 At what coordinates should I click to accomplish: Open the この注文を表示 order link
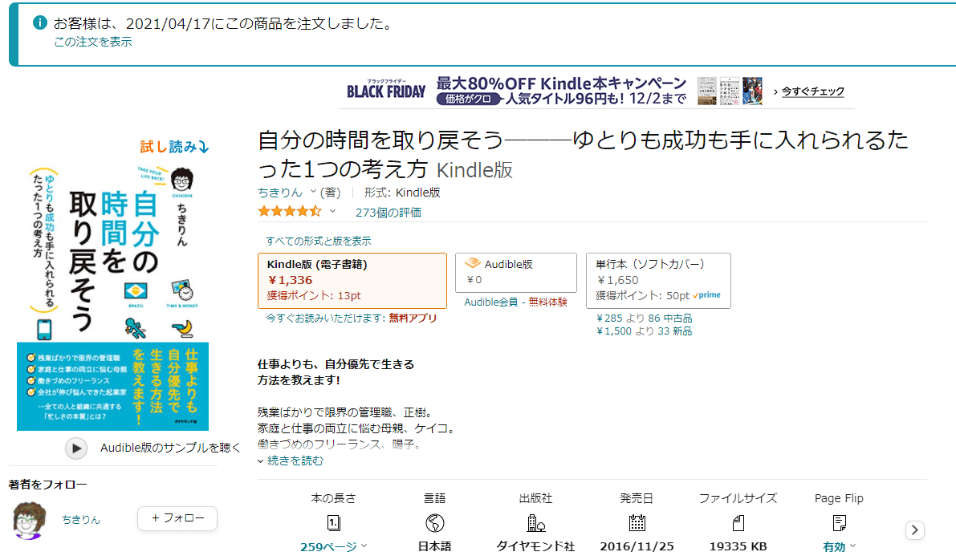[x=92, y=42]
